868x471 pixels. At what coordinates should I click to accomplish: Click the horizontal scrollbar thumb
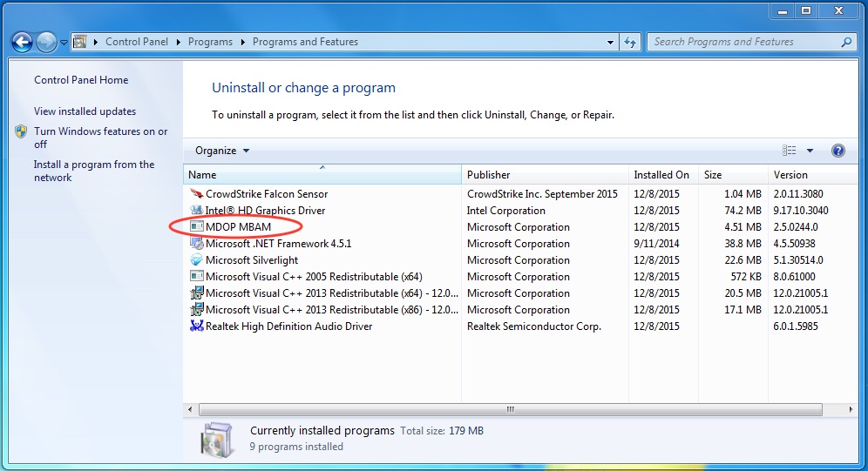point(511,410)
